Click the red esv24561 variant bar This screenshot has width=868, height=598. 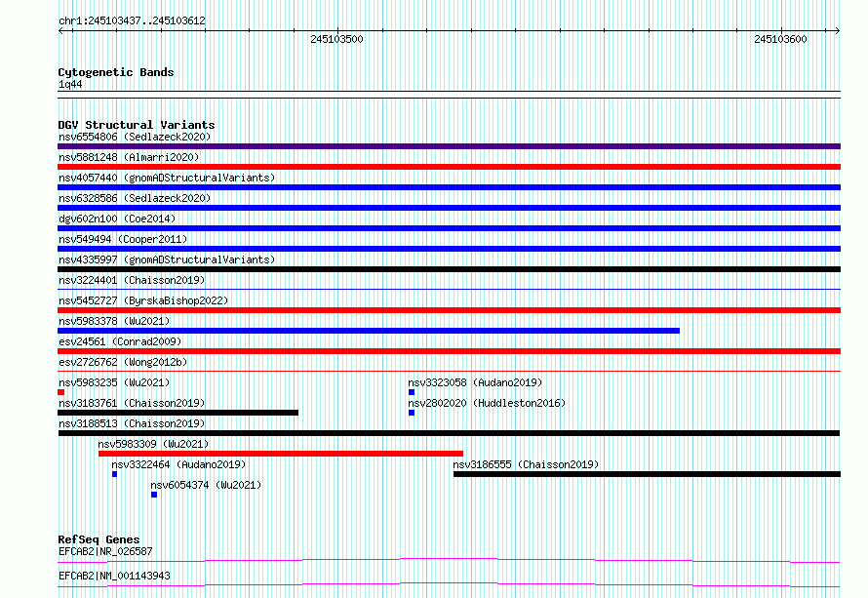pyautogui.click(x=449, y=351)
